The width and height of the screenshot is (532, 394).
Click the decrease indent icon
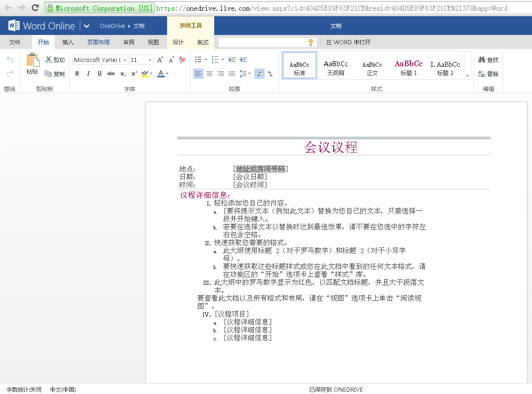(232, 60)
